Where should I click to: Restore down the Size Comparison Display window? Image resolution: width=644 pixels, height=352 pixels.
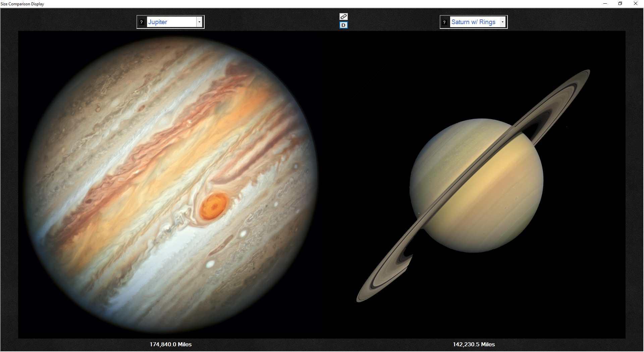620,4
